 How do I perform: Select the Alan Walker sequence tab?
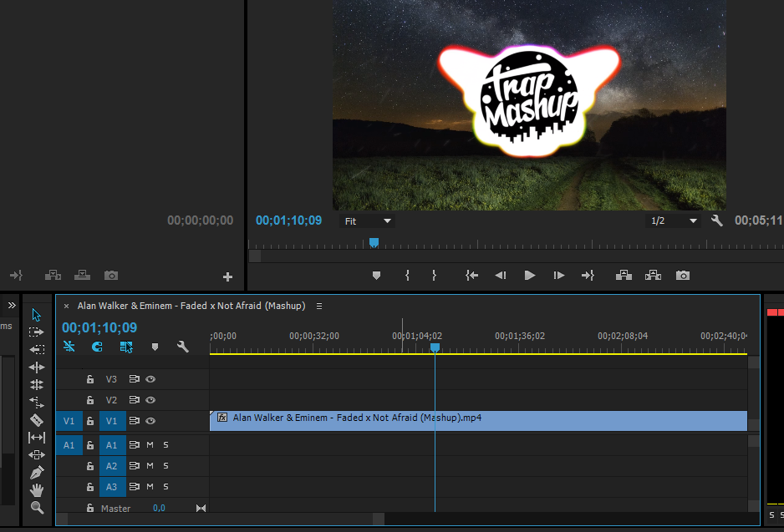(191, 306)
